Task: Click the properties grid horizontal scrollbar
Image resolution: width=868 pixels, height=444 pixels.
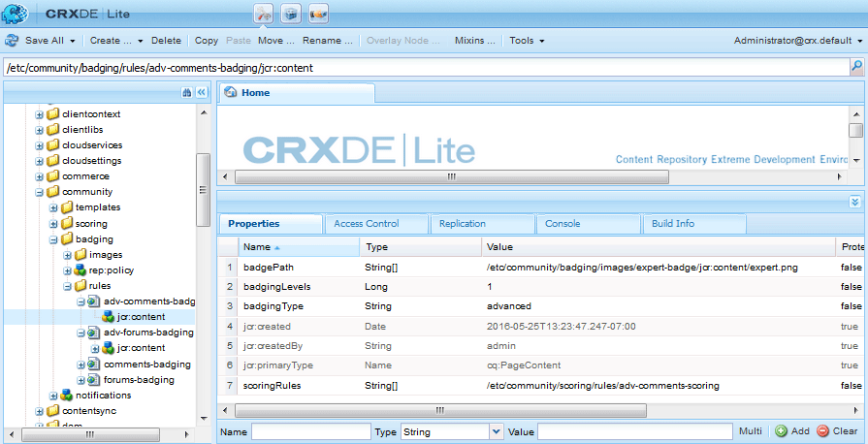Action: [x=440, y=410]
